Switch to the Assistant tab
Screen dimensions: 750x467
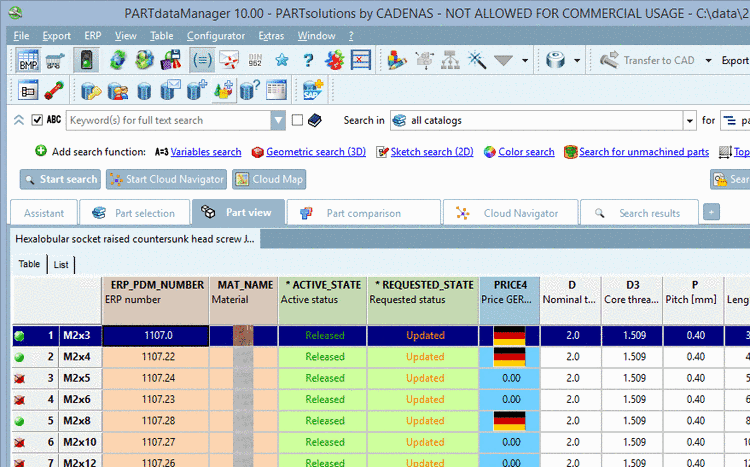(44, 213)
